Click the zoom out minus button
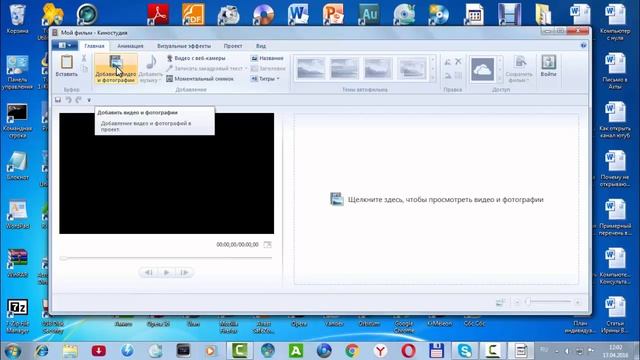The image size is (640, 360). click(517, 302)
